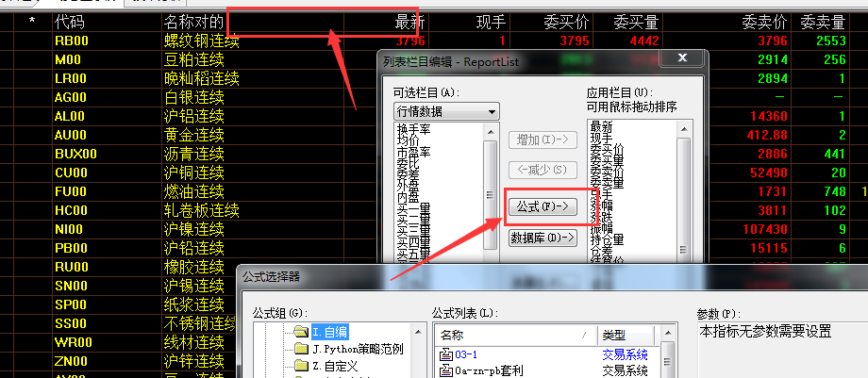Click the up arrow of the 公式列表 scrollbar
868x378 pixels.
pyautogui.click(x=668, y=333)
